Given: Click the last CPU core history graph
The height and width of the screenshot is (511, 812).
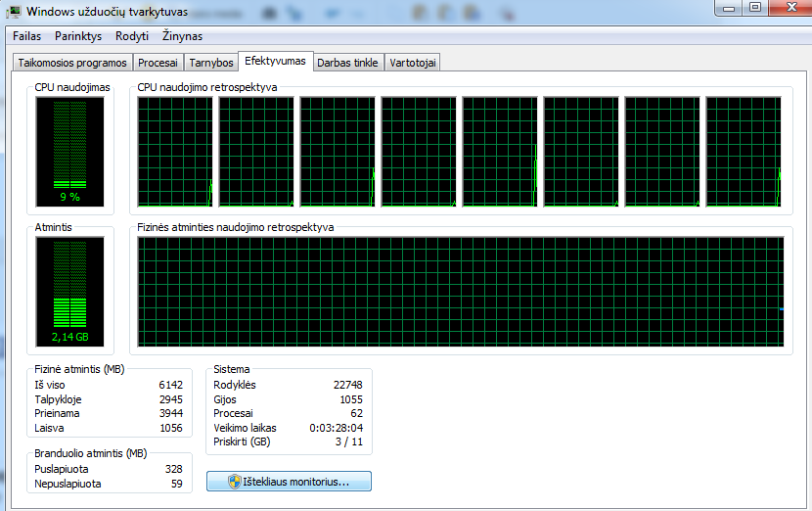Looking at the screenshot, I should (744, 152).
